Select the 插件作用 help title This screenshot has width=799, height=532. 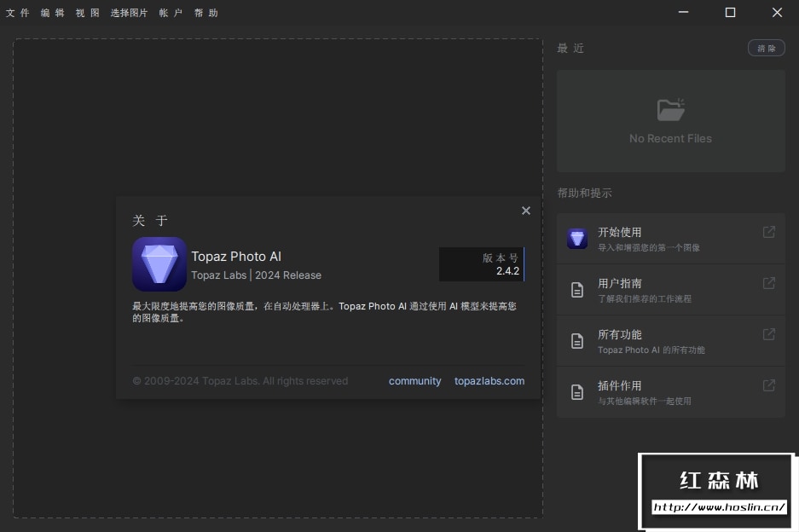pos(620,385)
